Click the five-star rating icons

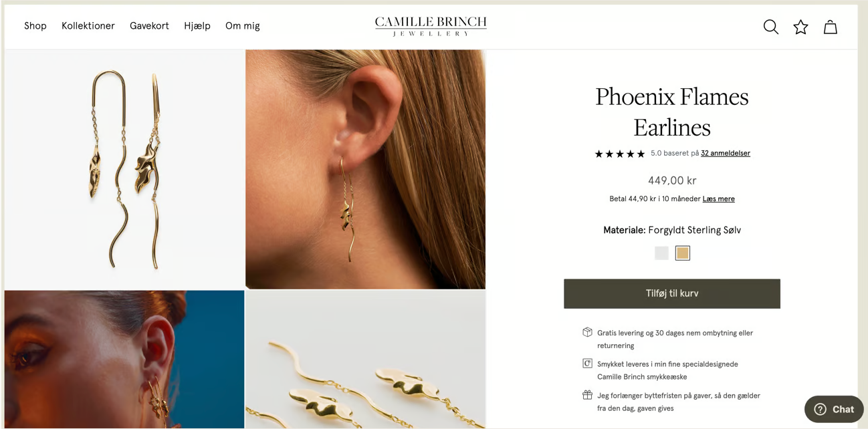(620, 154)
